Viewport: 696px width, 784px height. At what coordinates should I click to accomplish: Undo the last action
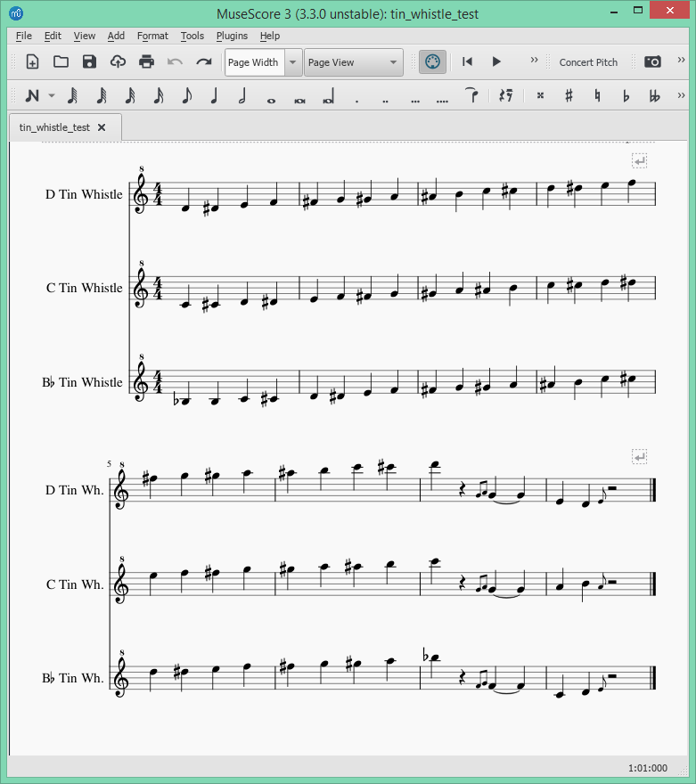[175, 62]
